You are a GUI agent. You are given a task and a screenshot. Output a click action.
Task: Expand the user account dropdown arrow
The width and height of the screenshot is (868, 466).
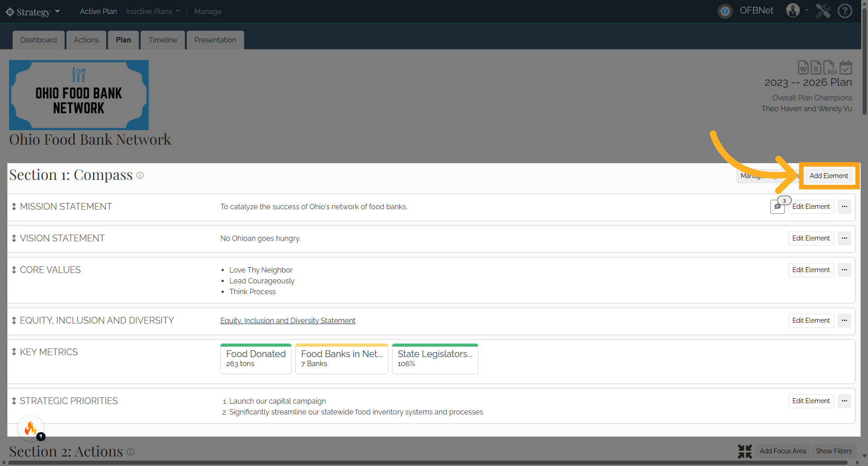807,10
